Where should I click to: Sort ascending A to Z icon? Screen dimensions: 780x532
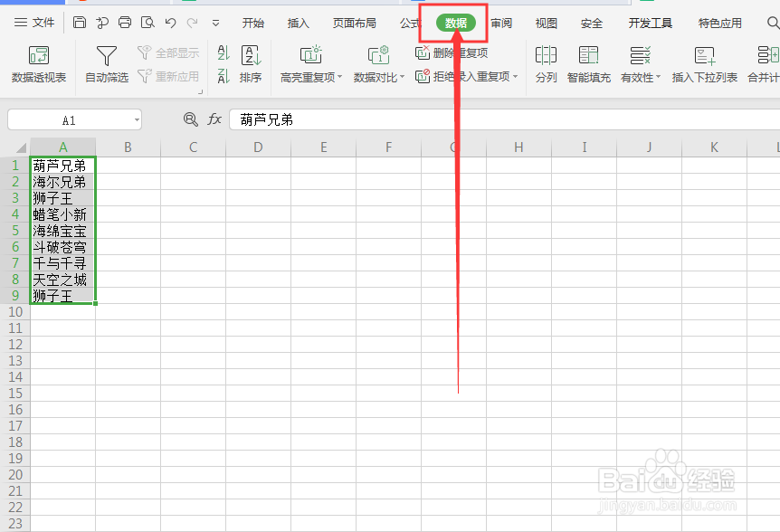point(224,52)
